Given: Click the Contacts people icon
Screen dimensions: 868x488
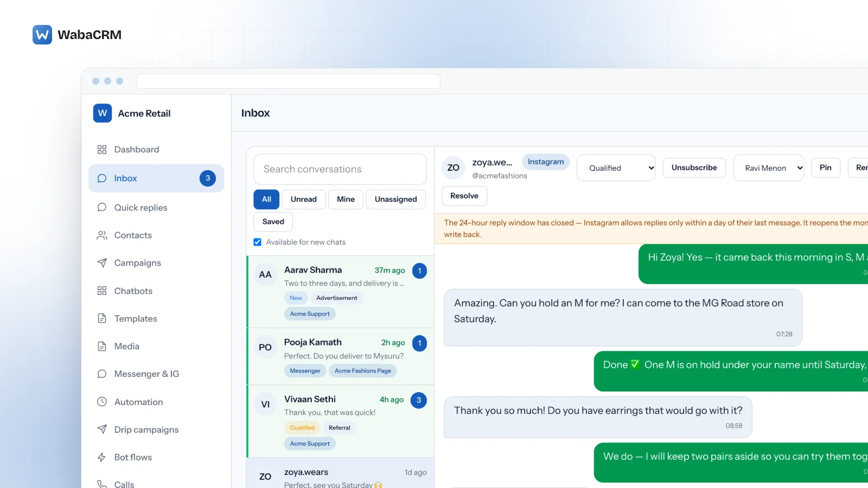Looking at the screenshot, I should [102, 235].
